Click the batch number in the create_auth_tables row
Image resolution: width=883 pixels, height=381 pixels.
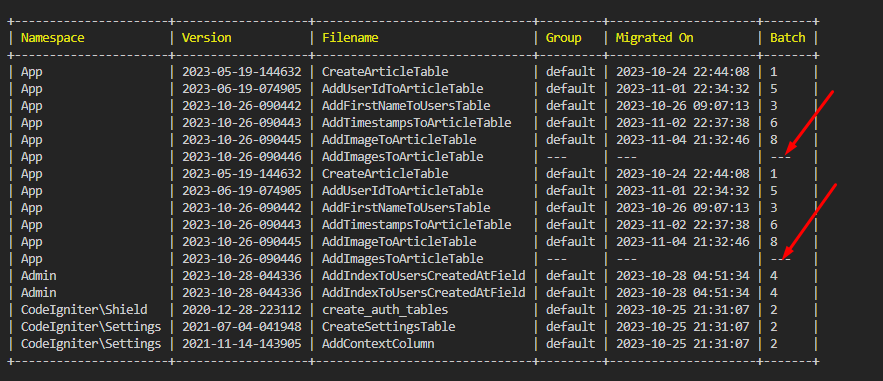[774, 310]
